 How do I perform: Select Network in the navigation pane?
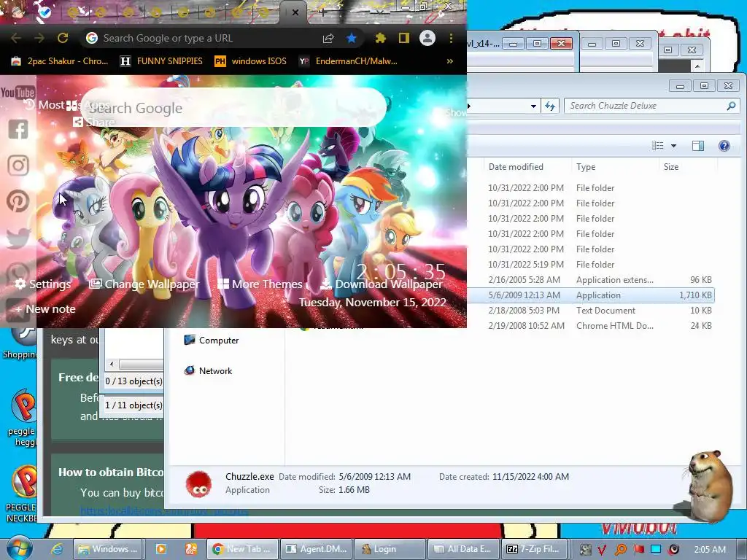[208, 370]
